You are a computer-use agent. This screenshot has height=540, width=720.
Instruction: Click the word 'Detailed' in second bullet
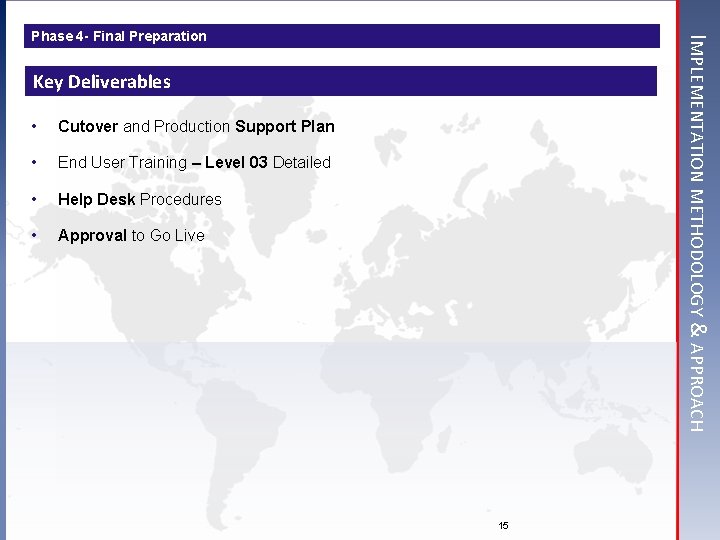point(302,162)
